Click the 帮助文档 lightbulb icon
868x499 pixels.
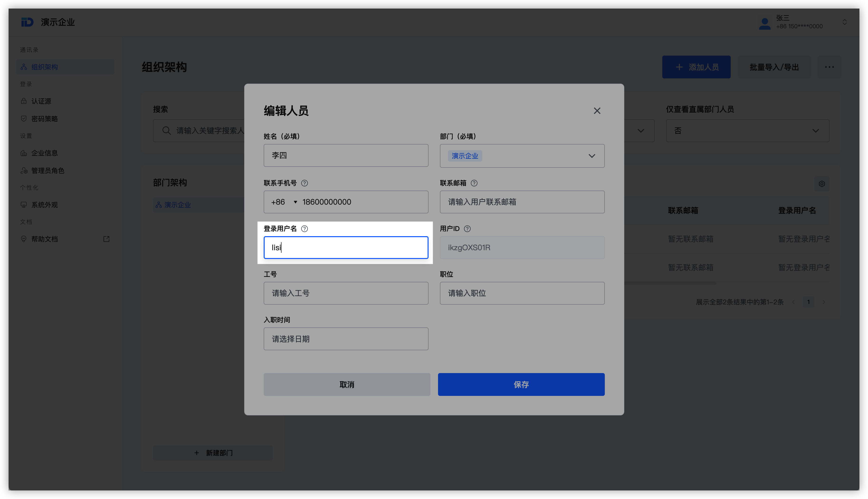pos(24,239)
